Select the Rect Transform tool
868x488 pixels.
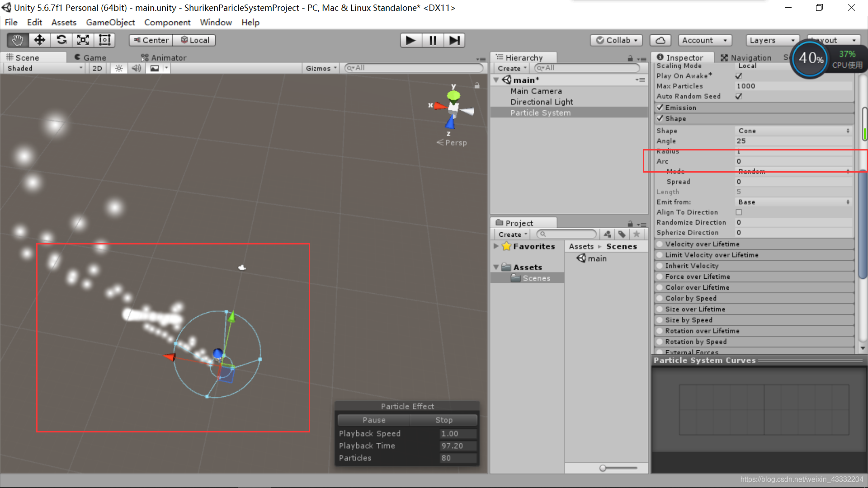(104, 40)
